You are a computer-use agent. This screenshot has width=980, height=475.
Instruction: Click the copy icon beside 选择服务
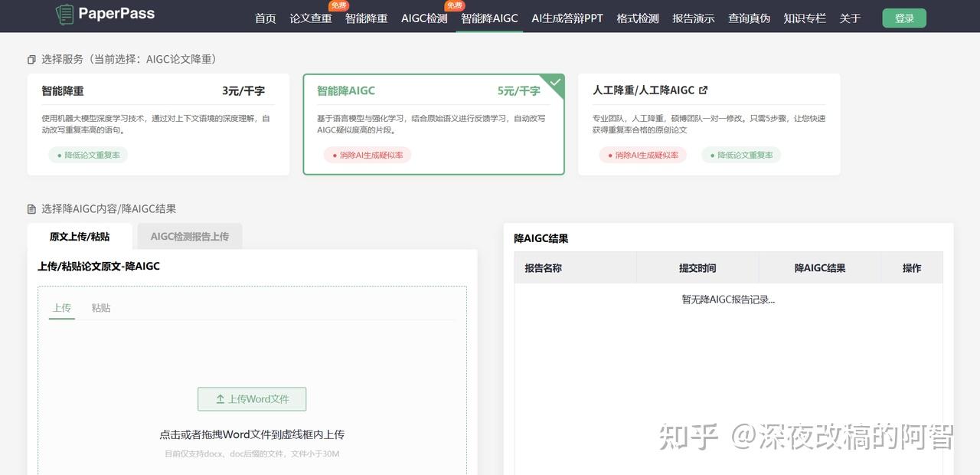pyautogui.click(x=31, y=59)
